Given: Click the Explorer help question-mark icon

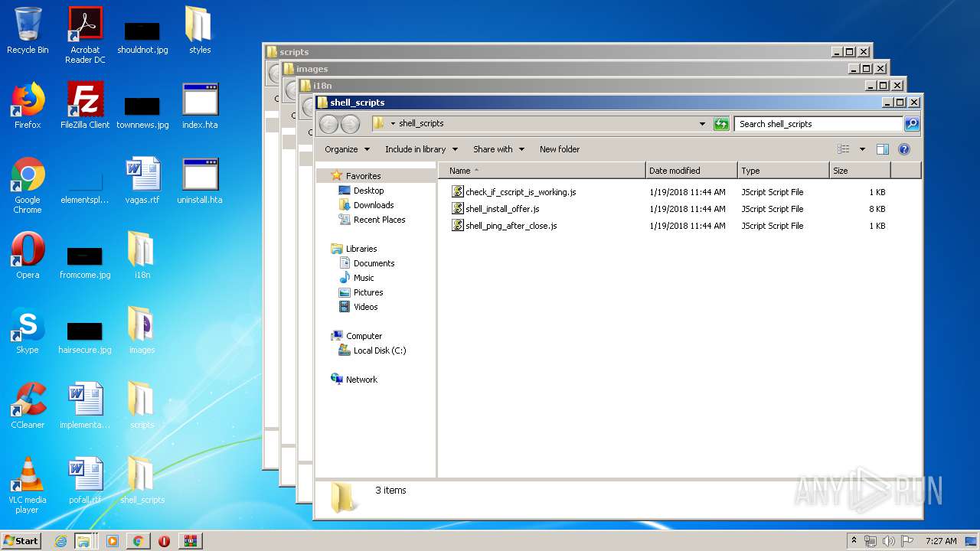Looking at the screenshot, I should coord(904,149).
